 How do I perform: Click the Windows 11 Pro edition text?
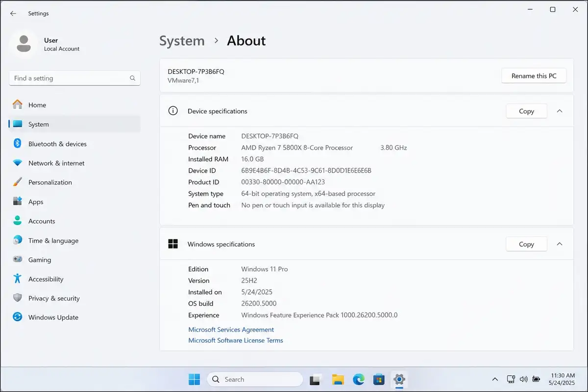click(265, 269)
